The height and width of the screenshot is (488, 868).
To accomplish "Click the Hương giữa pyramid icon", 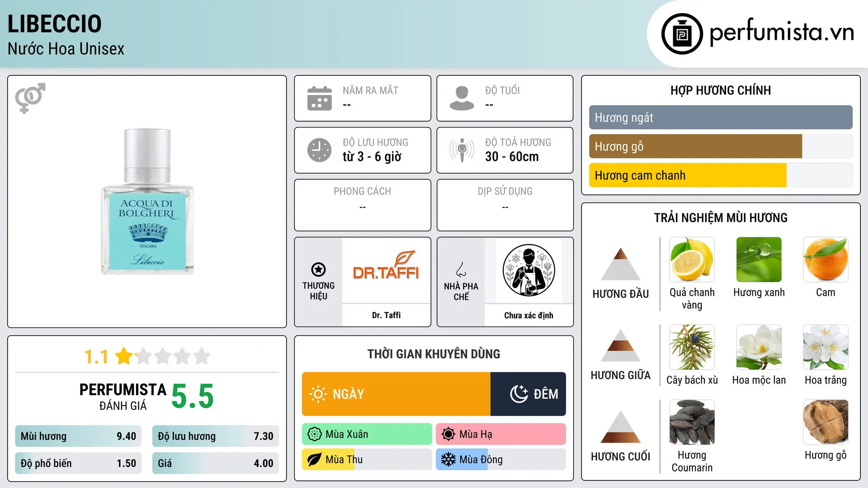I will (x=620, y=345).
